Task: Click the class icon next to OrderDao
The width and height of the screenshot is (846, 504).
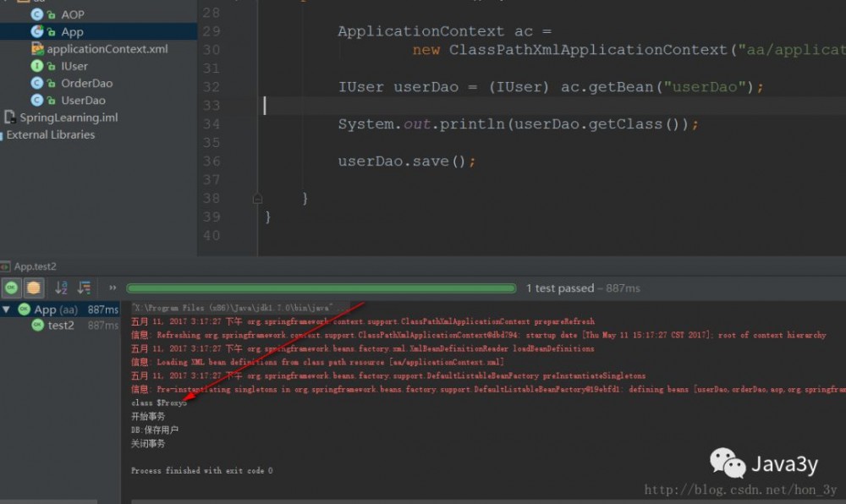Action: [x=36, y=84]
